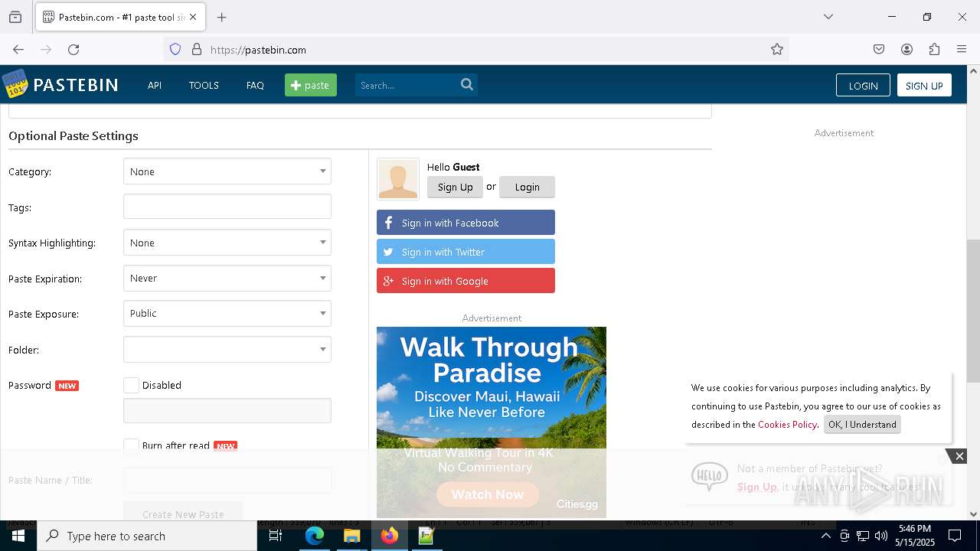Focus the Tags input field
Image resolution: width=980 pixels, height=551 pixels.
click(227, 207)
